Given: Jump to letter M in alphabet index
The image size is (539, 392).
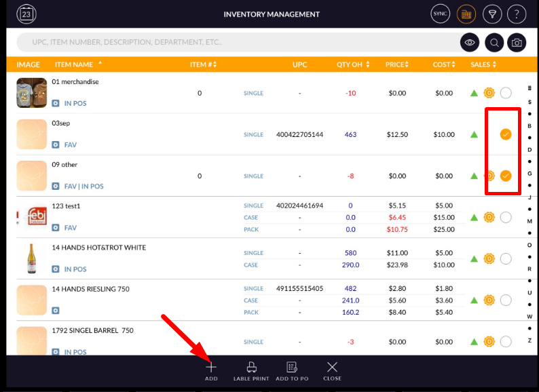Looking at the screenshot, I should 529,221.
